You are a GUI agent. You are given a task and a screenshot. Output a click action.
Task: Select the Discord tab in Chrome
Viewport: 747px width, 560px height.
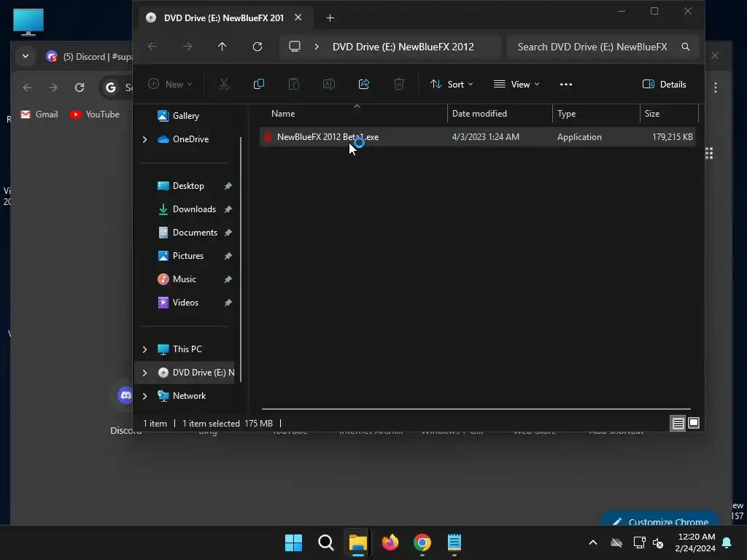point(90,57)
